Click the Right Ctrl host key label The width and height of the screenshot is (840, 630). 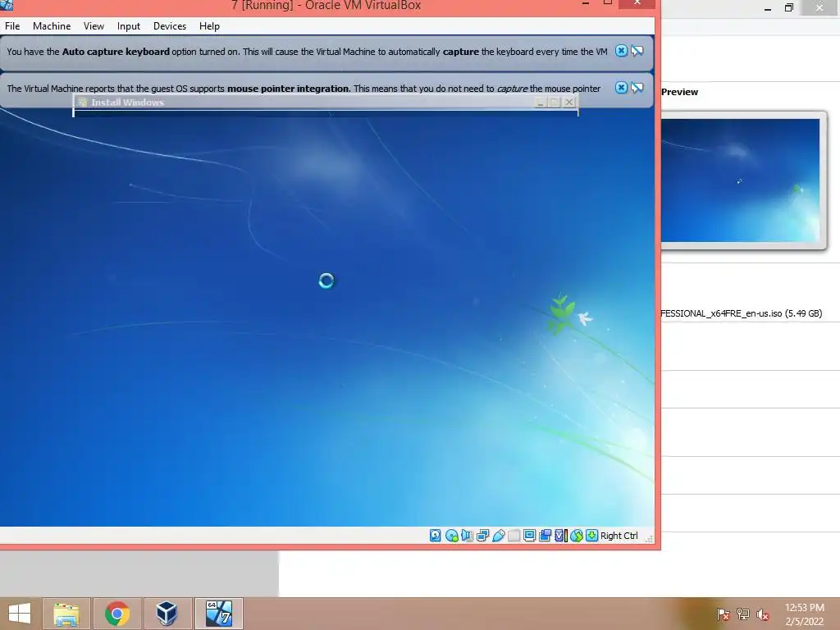click(619, 536)
